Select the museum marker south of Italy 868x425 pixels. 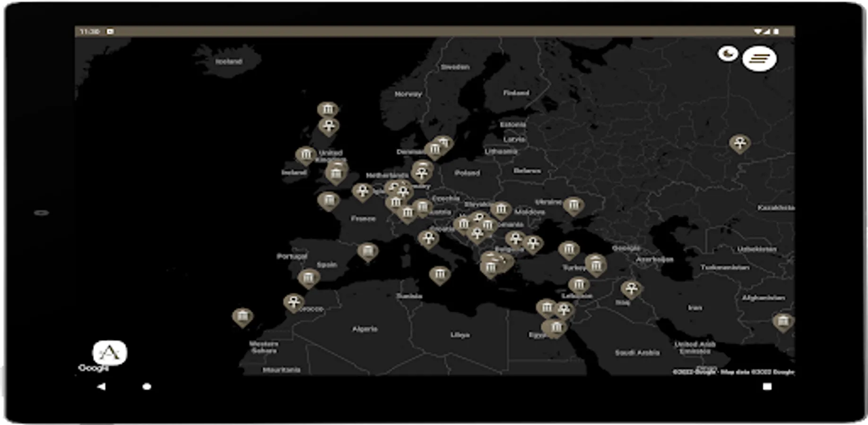click(440, 275)
